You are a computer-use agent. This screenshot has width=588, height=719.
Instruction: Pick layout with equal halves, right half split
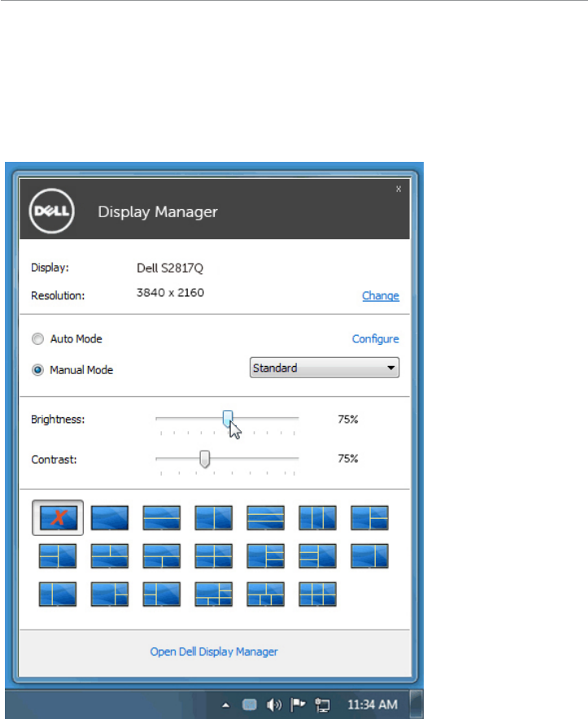[x=369, y=518]
